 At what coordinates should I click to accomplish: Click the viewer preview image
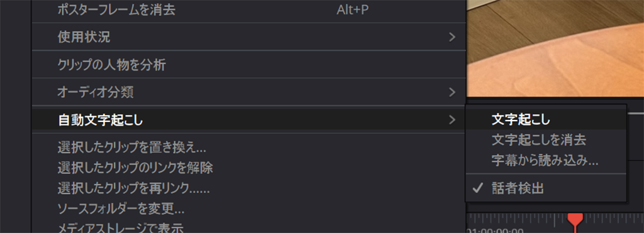(555, 48)
